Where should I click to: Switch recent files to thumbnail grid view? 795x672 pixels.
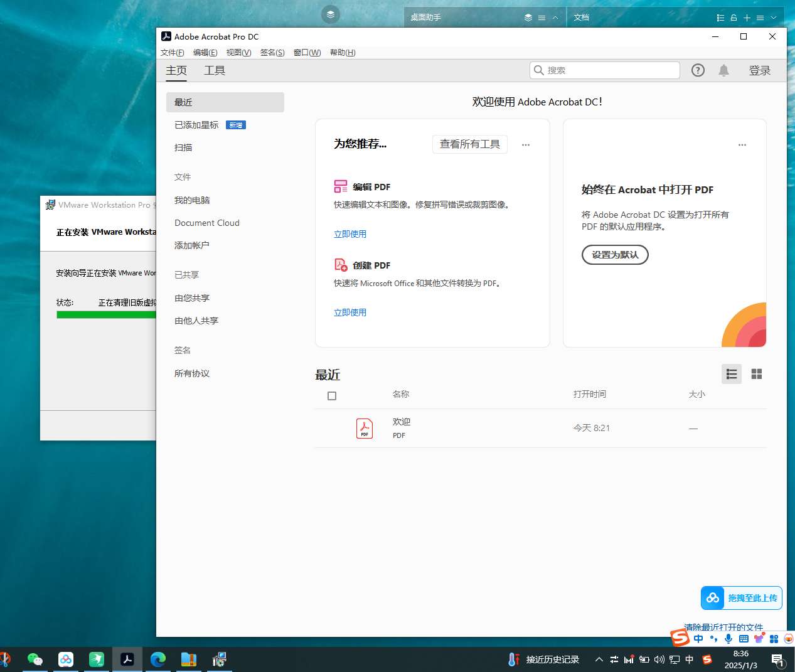757,374
